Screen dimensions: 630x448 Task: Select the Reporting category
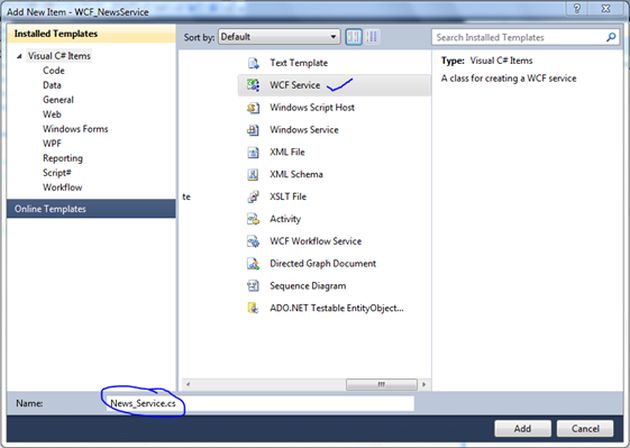(x=63, y=158)
